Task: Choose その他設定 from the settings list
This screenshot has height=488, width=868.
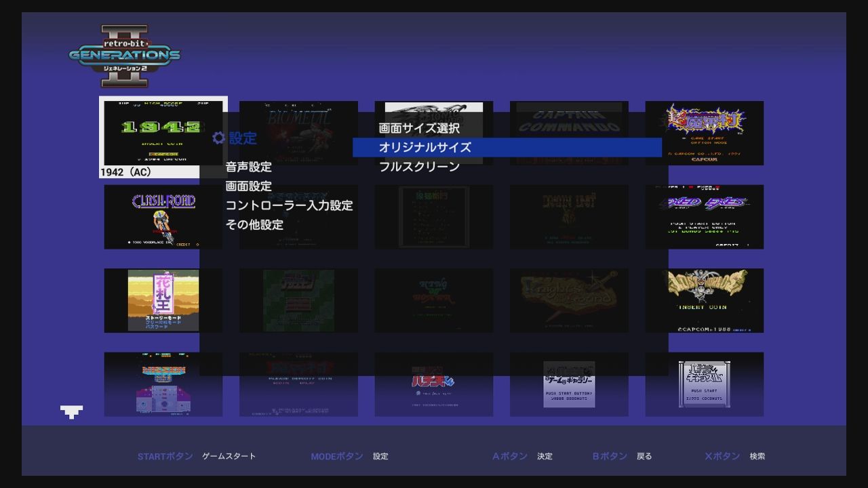Action: point(254,224)
